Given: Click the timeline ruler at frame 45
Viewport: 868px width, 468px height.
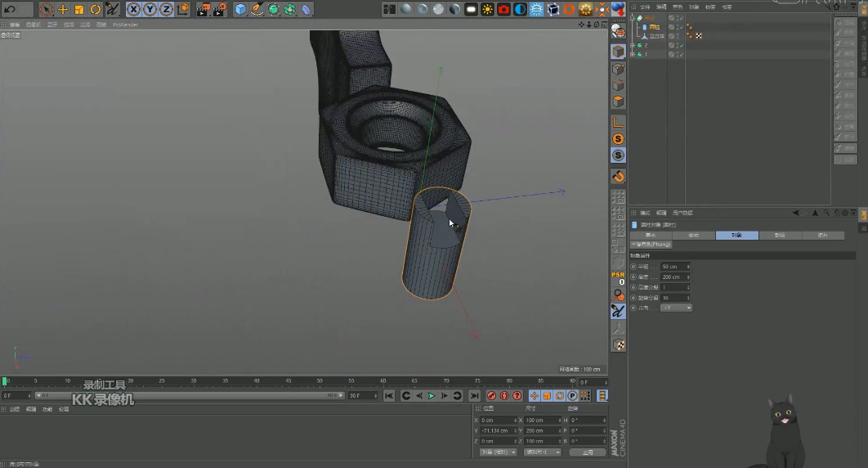Looking at the screenshot, I should coord(288,381).
